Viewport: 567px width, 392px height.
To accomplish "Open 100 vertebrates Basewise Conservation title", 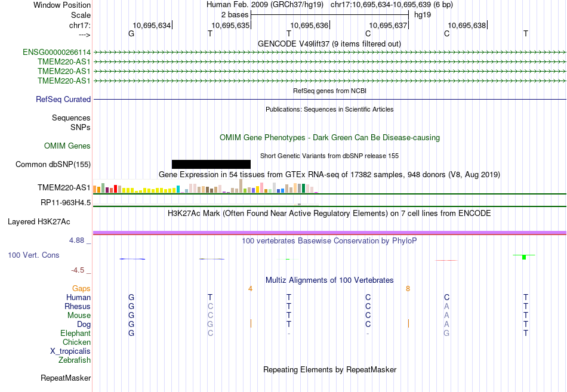I will 329,241.
